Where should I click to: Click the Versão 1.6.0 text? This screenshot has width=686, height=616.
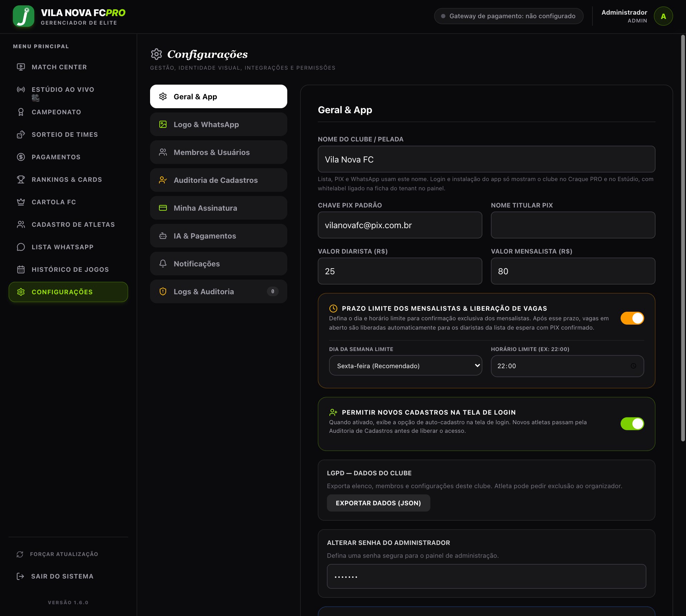point(68,602)
